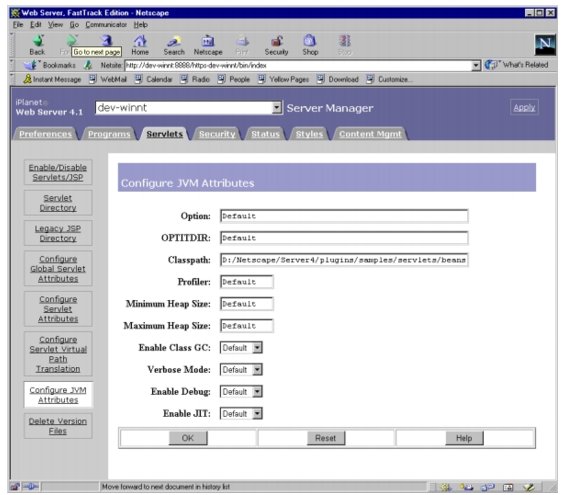
Task: Open Navigator from component bar in status bar
Action: [446, 487]
